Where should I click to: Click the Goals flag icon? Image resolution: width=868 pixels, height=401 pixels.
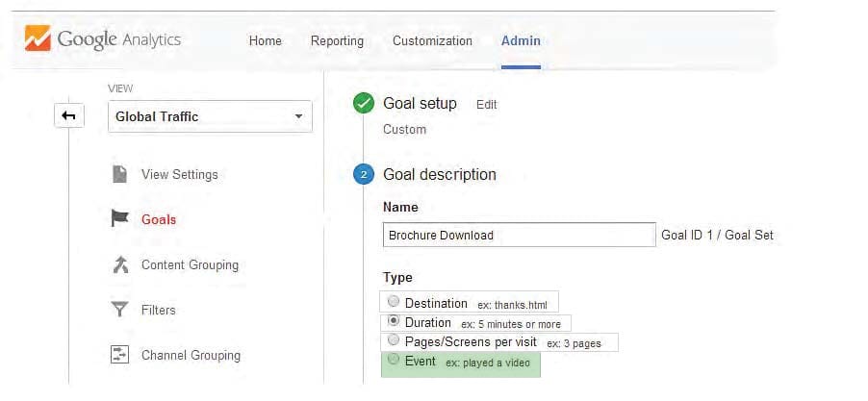(x=119, y=218)
